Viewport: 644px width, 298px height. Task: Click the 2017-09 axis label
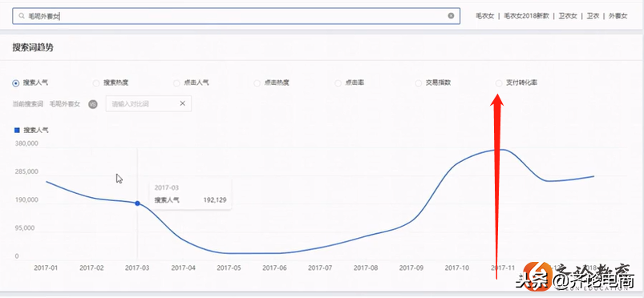(x=411, y=268)
